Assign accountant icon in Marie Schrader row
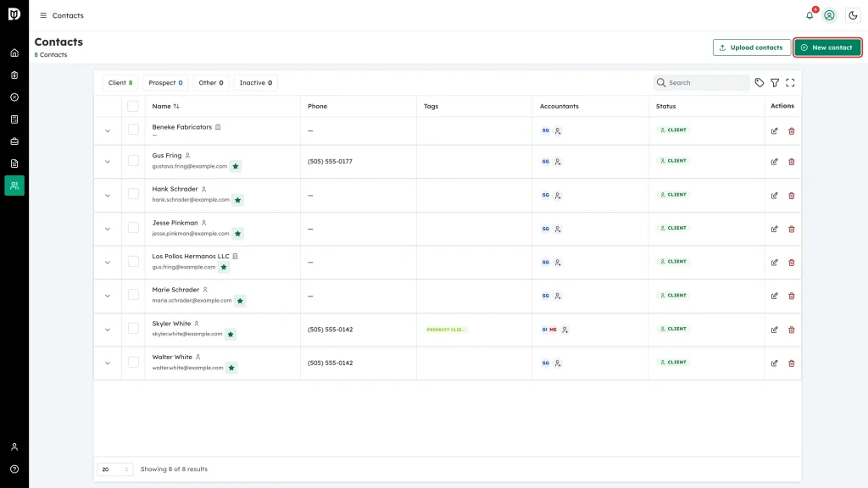This screenshot has height=488, width=868. tap(558, 296)
